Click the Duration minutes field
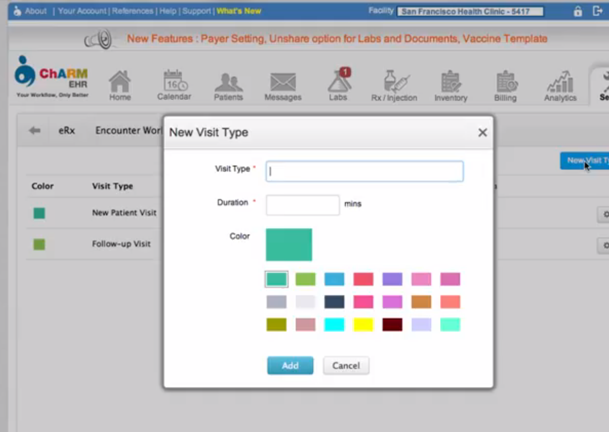 pyautogui.click(x=303, y=205)
